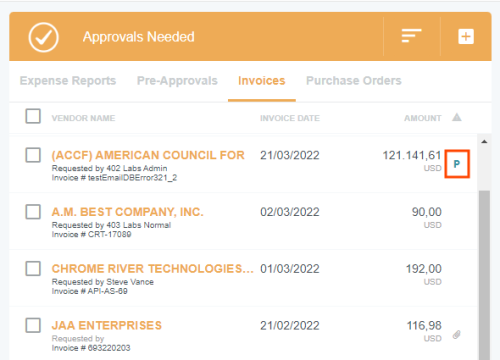
Task: Check the ACCF American Council invoice box
Action: (x=33, y=155)
